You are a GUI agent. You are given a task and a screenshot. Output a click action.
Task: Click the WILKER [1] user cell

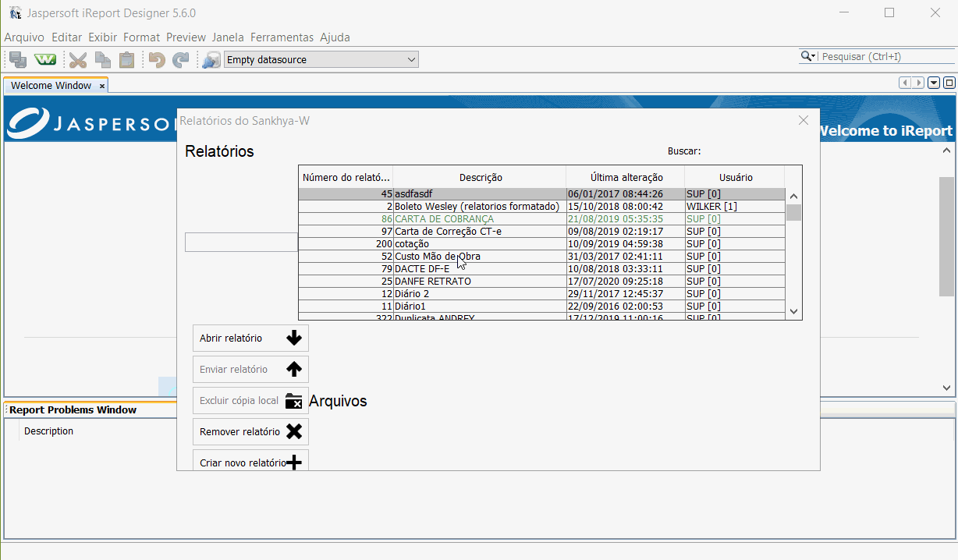(735, 206)
